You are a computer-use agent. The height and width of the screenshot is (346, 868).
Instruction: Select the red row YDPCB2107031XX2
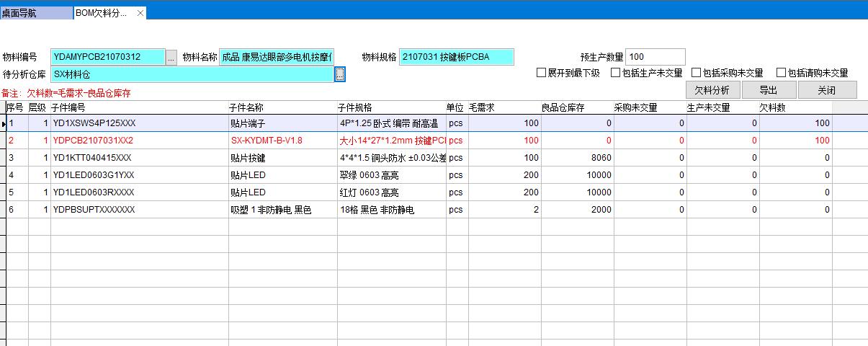pyautogui.click(x=92, y=141)
